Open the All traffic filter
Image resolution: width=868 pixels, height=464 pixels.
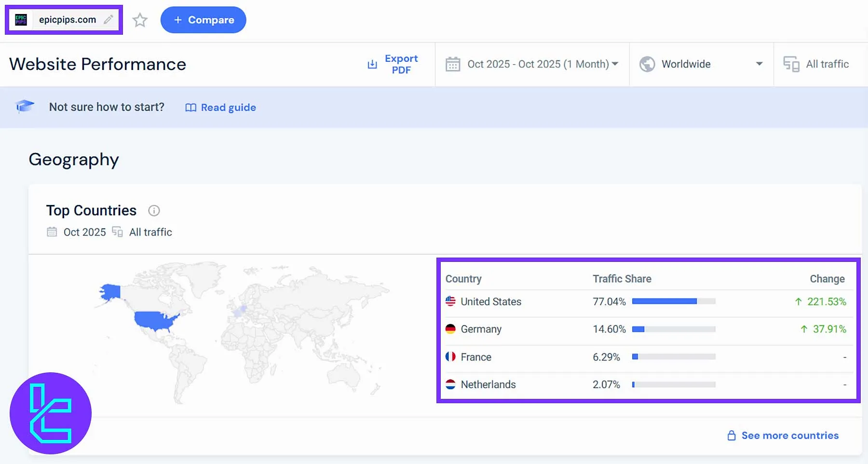pos(827,64)
